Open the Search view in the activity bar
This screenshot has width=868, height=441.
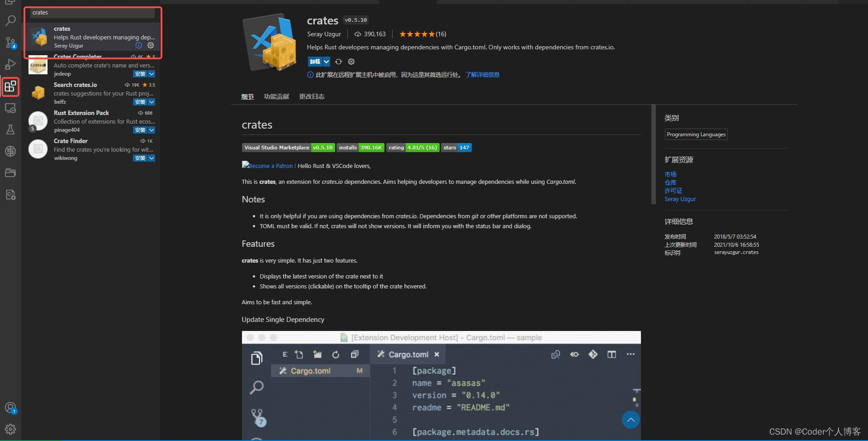tap(10, 20)
